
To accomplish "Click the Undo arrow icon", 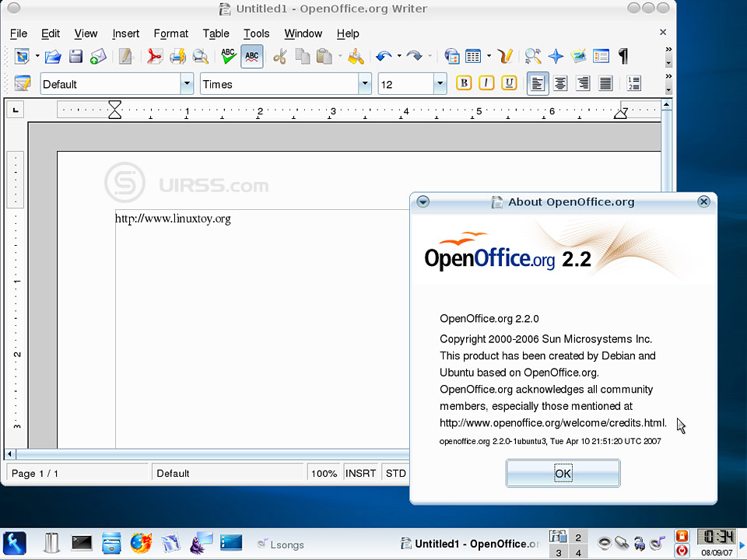I will [x=384, y=56].
